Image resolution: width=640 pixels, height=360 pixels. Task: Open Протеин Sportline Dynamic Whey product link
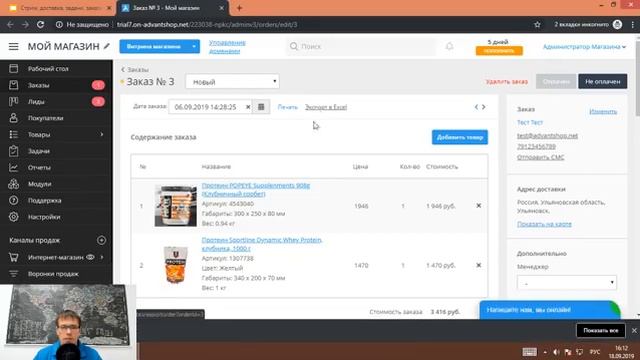pyautogui.click(x=262, y=244)
